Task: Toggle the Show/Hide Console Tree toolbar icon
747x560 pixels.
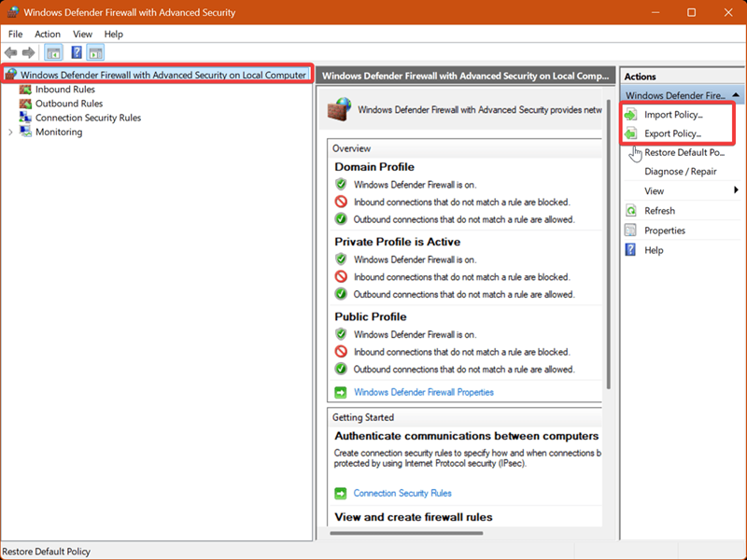Action: click(x=53, y=52)
